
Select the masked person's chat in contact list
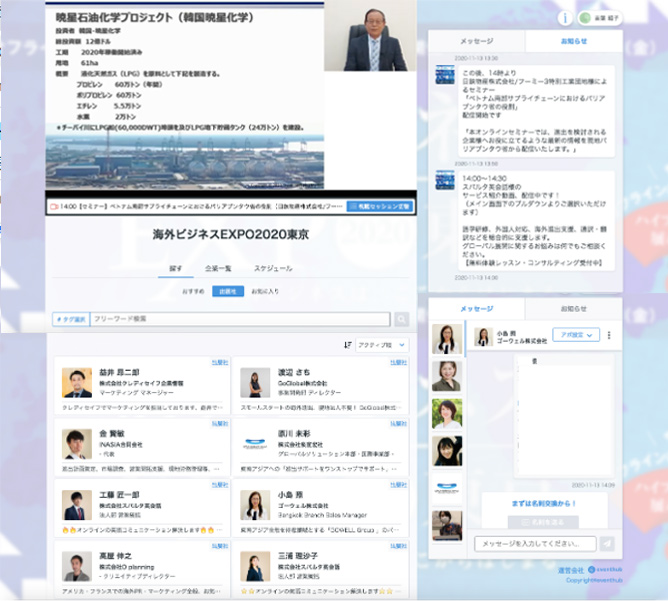pos(447,526)
